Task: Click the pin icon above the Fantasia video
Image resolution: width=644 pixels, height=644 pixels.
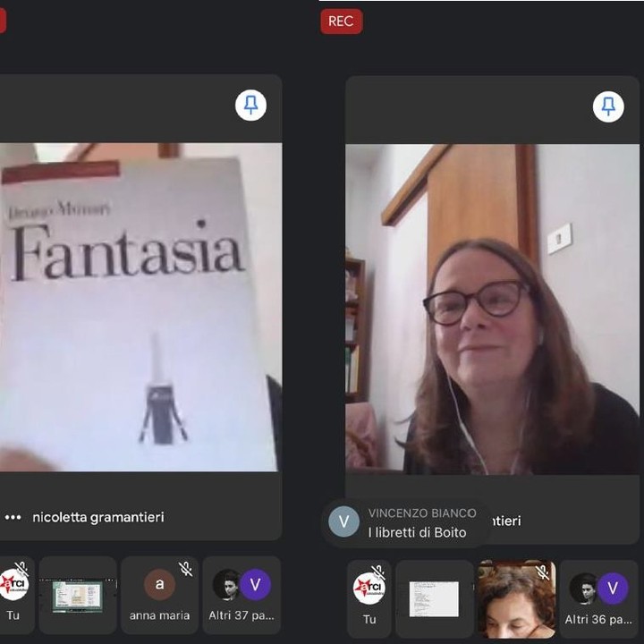Action: [x=250, y=106]
